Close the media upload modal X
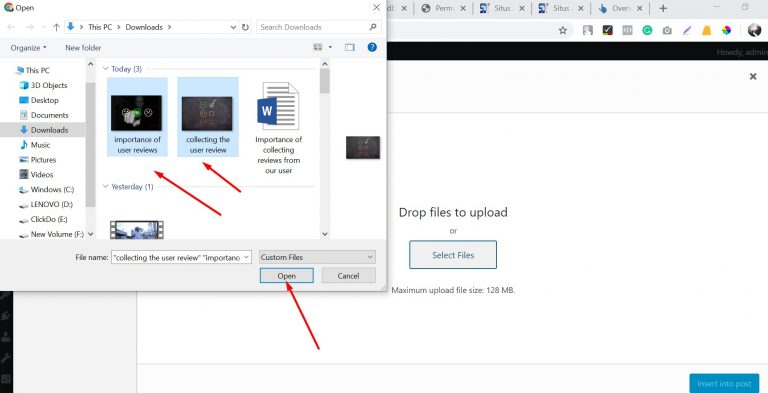The image size is (768, 393). (x=753, y=76)
